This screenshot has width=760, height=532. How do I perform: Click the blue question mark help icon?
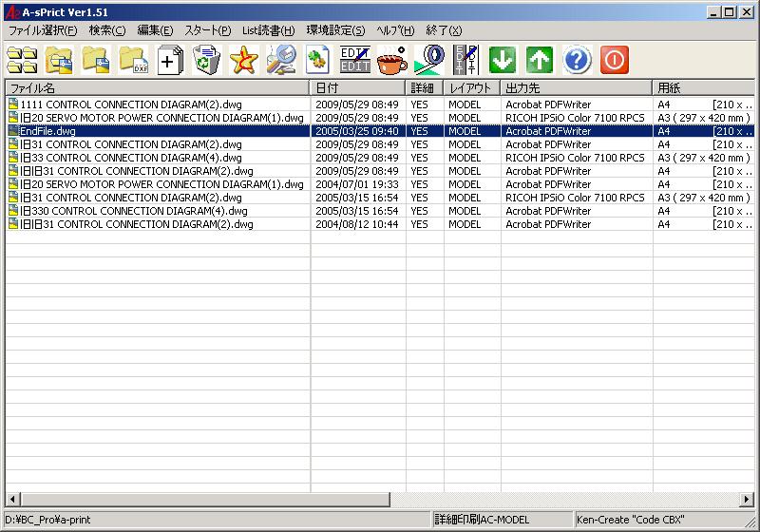(577, 61)
